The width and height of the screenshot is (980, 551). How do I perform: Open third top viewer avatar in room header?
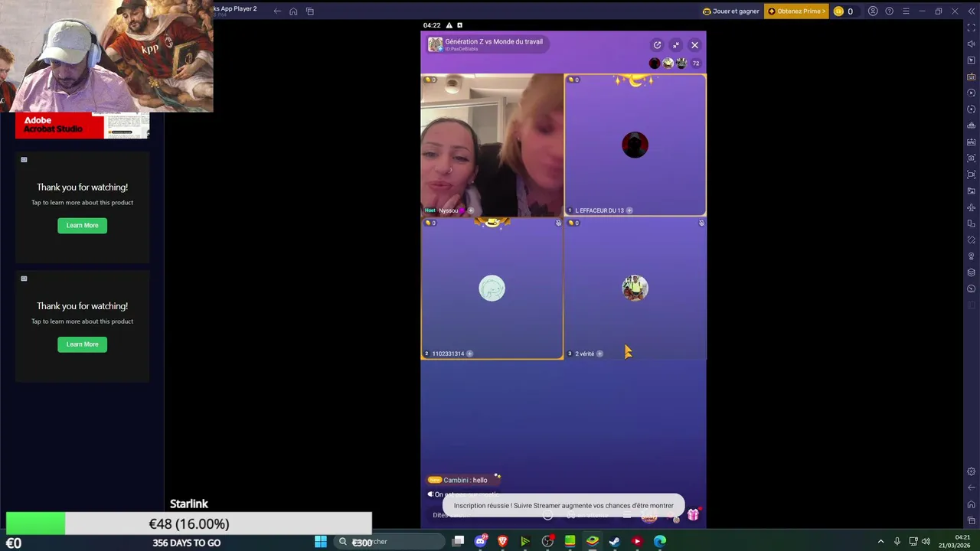[681, 64]
